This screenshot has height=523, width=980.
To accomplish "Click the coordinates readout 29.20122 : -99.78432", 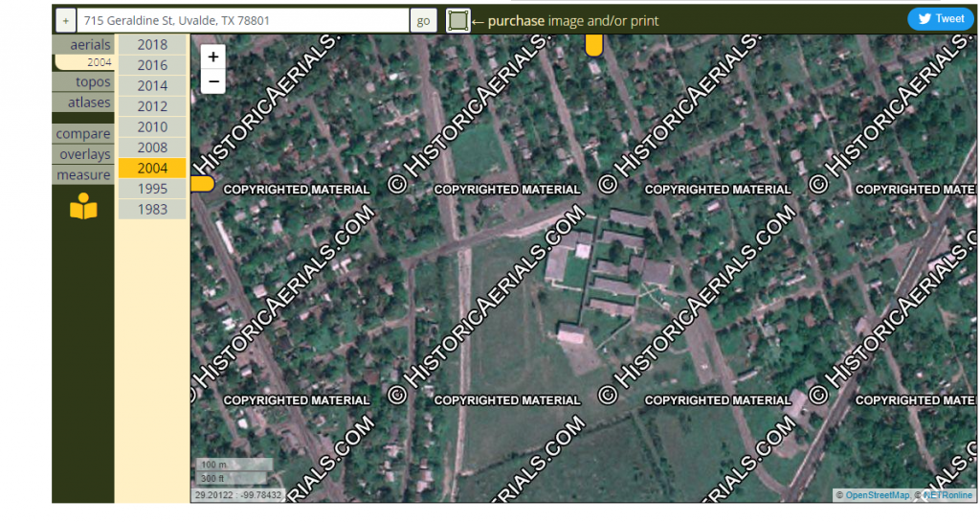I will tap(237, 495).
